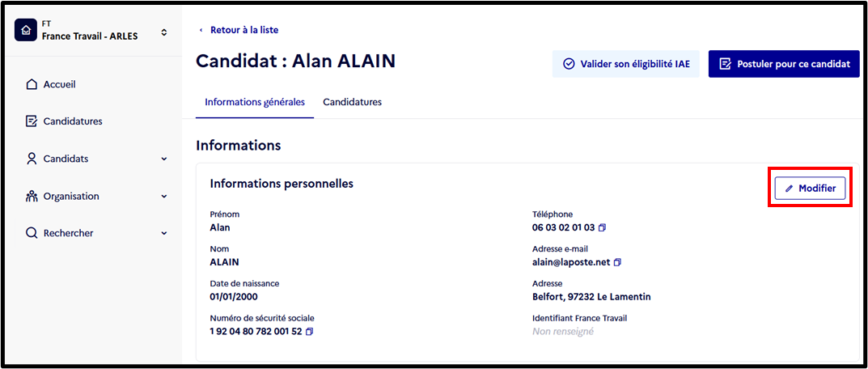The image size is (868, 369).
Task: Copy the email address alain@laposte.net
Action: coord(618,262)
